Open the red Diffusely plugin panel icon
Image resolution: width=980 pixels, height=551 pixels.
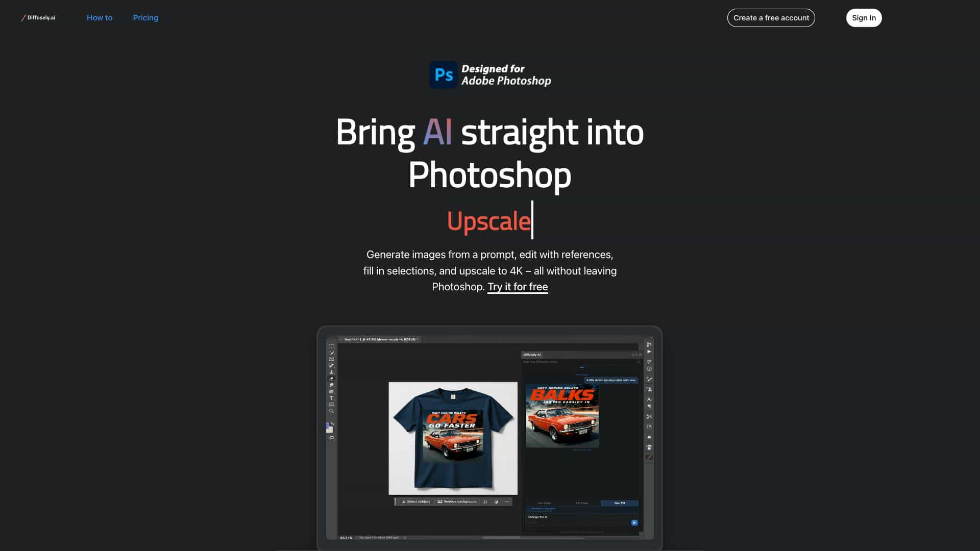[649, 458]
